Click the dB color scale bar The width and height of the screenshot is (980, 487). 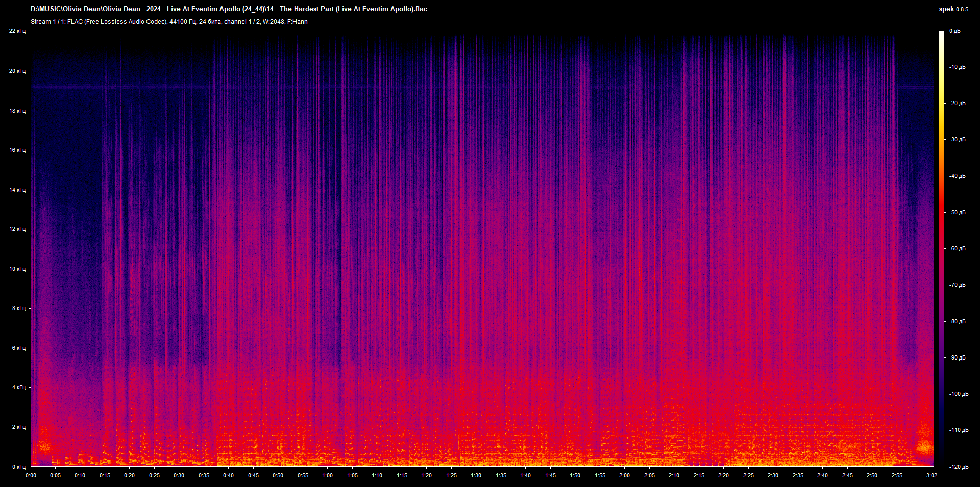click(942, 249)
